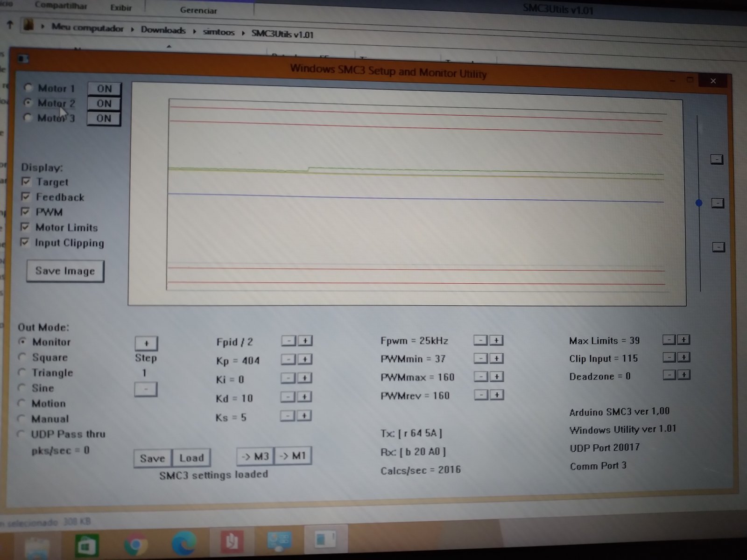Decrease PWMmin with minus button
The image size is (747, 560).
click(x=480, y=358)
